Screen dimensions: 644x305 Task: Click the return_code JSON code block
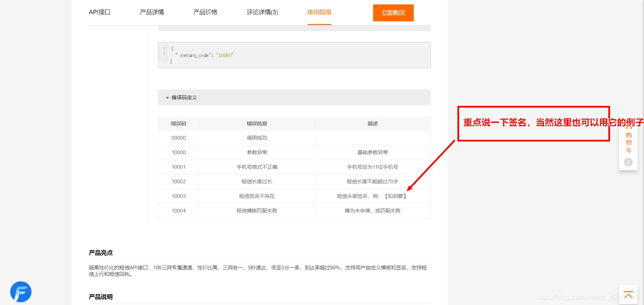click(x=294, y=55)
